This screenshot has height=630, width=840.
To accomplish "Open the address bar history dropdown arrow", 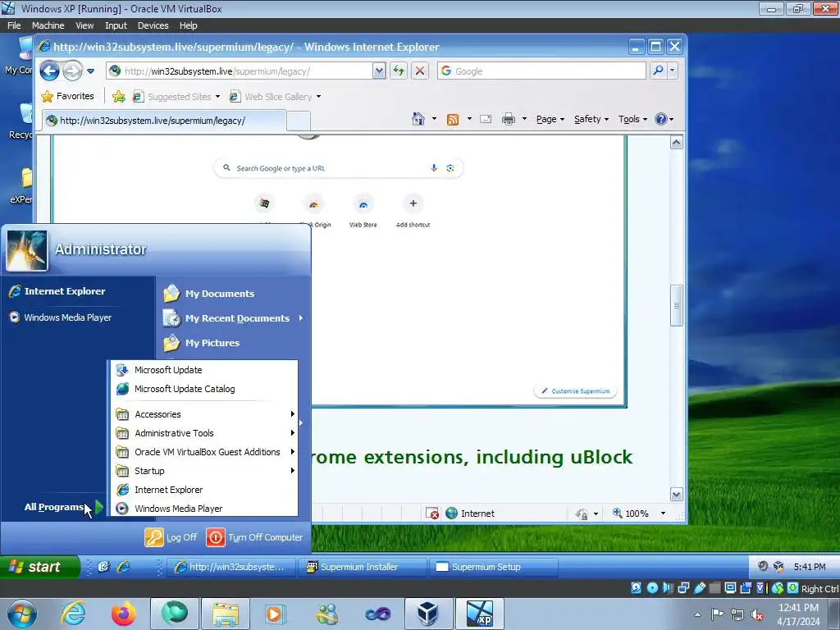I will [x=379, y=71].
